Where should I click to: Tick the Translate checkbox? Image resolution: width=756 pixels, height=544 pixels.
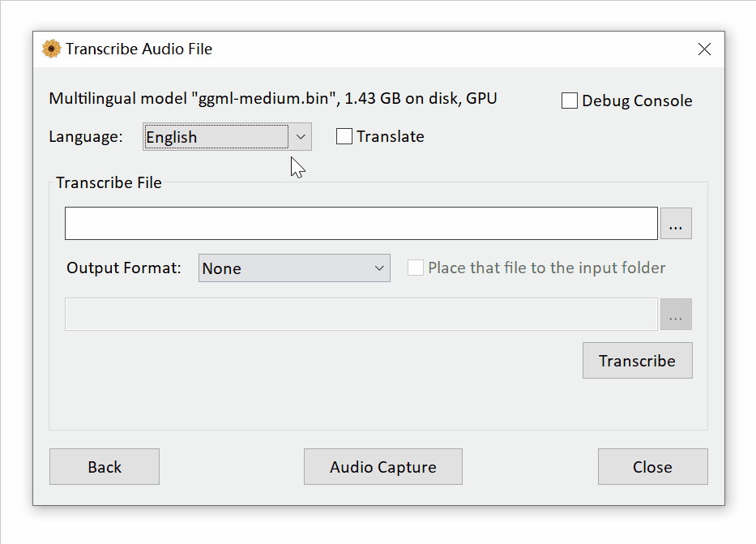point(344,137)
